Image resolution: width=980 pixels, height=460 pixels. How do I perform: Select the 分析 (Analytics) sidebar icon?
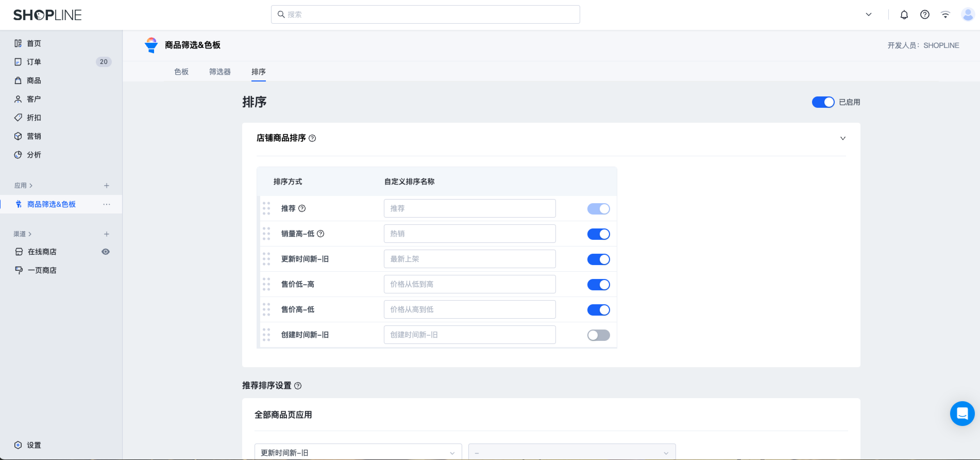(x=33, y=155)
